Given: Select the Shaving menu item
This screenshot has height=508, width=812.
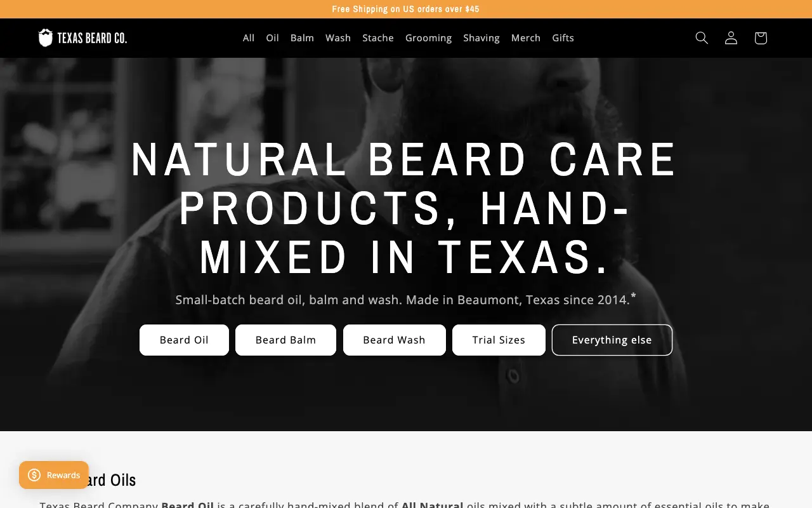Looking at the screenshot, I should point(481,38).
